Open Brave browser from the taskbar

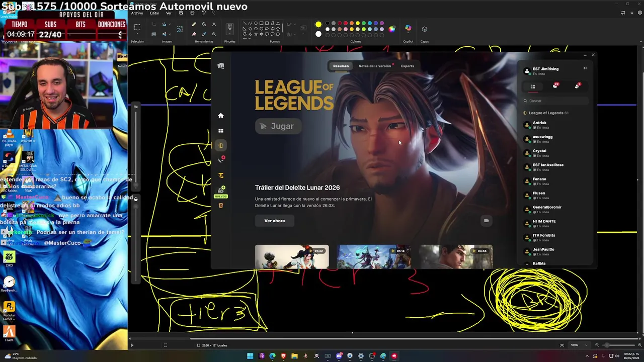point(283,356)
